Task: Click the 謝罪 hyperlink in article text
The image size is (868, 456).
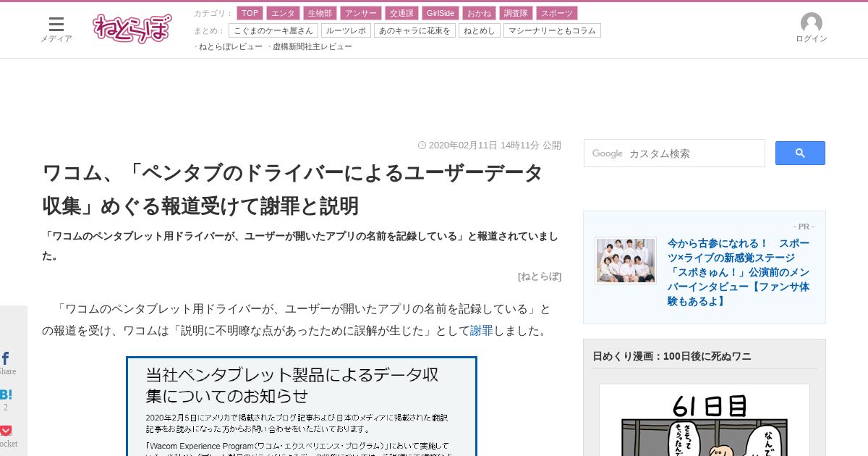Action: tap(482, 331)
